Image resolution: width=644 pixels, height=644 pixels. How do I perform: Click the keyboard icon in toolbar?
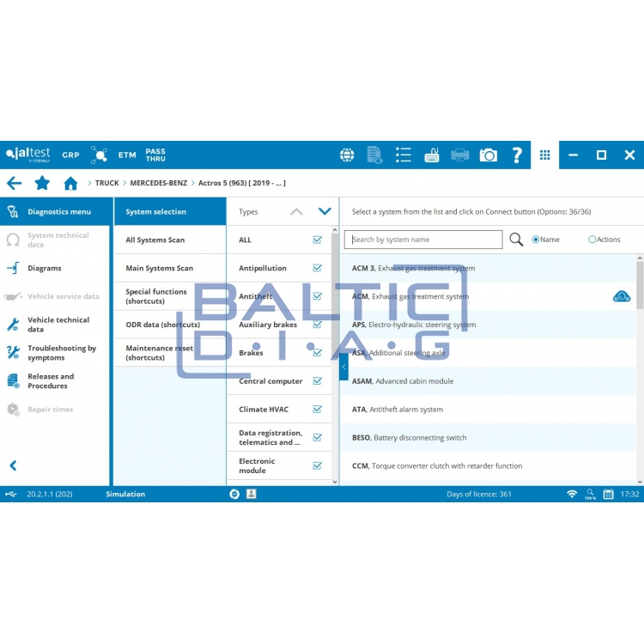[x=432, y=155]
